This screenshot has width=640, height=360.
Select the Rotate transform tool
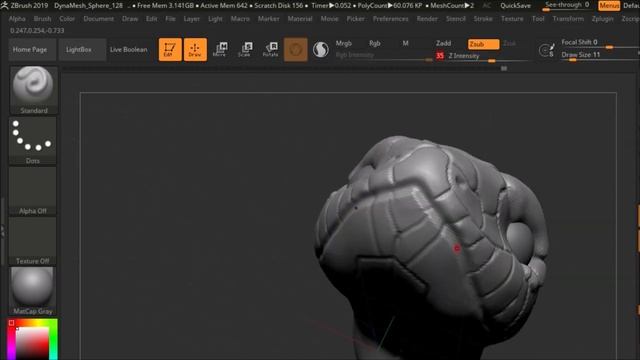coord(270,49)
